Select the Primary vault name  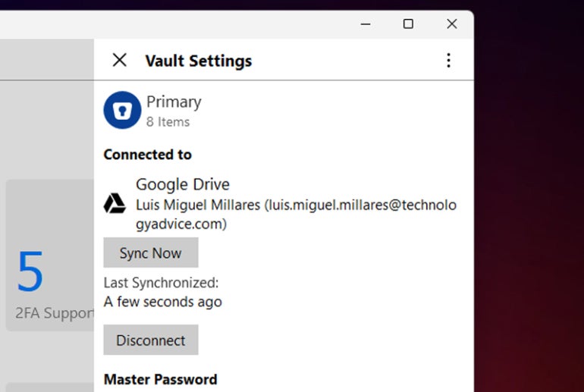tap(174, 102)
